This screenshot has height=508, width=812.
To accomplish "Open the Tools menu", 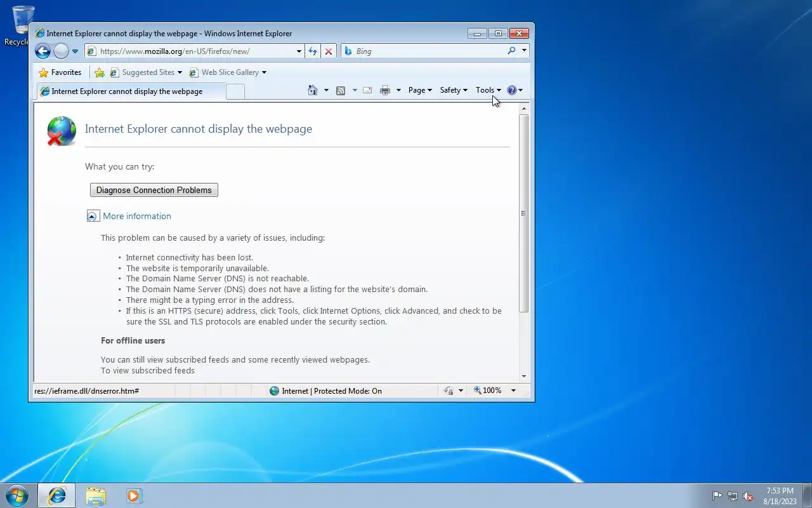I will [x=488, y=90].
